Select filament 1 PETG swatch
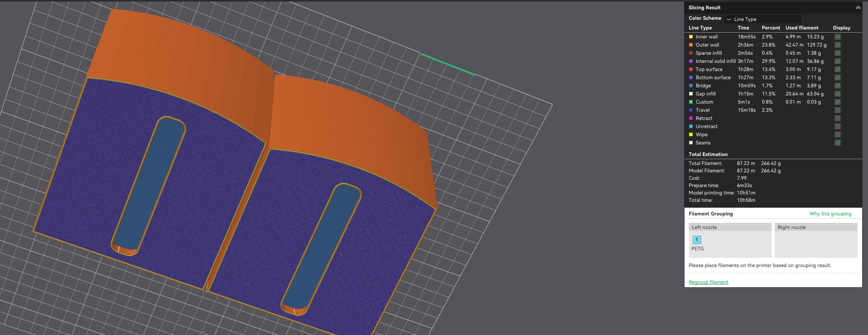 [697, 240]
